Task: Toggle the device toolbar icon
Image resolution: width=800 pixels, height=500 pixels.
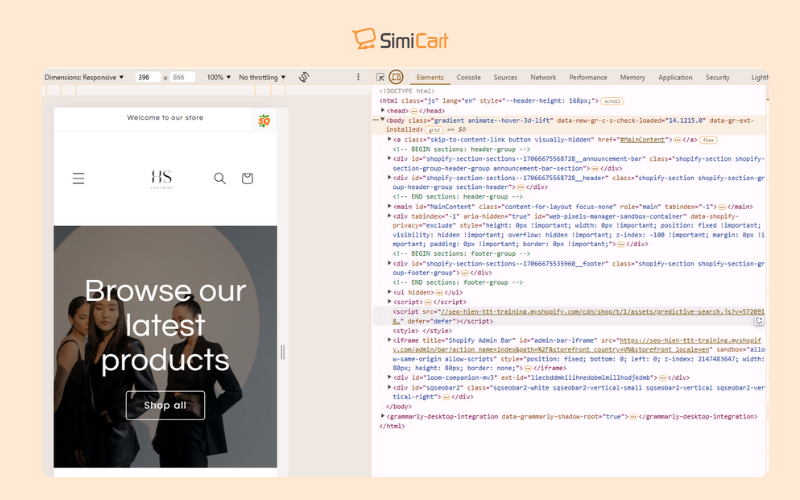Action: (396, 77)
